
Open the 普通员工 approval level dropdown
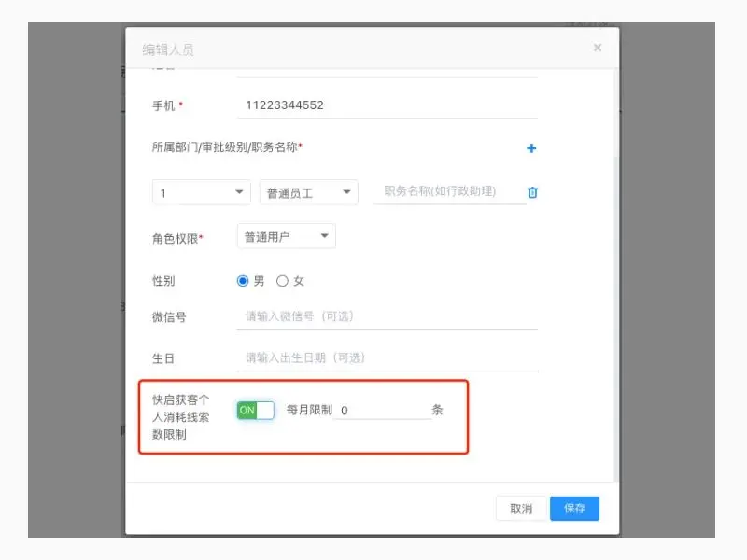pos(308,191)
